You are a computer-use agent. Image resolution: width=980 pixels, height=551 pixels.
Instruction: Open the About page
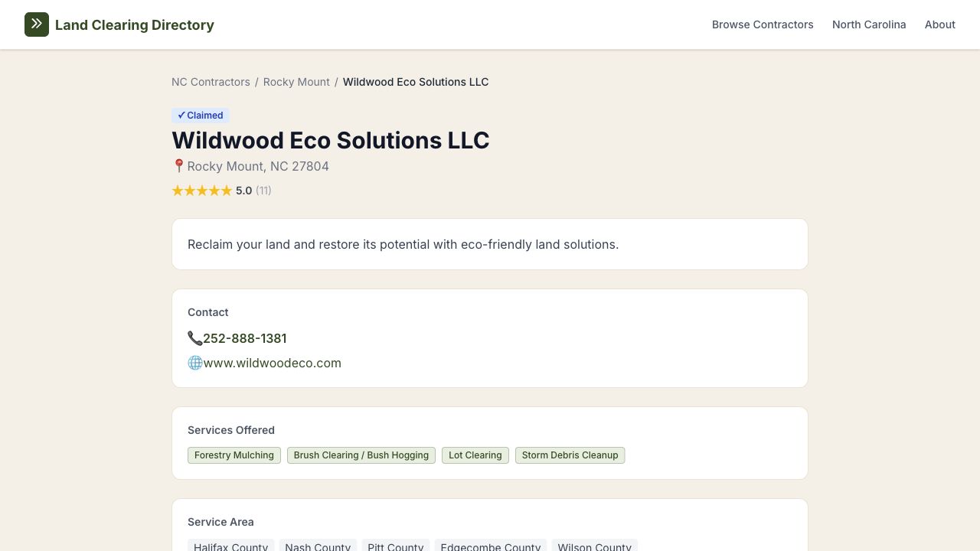pyautogui.click(x=939, y=24)
